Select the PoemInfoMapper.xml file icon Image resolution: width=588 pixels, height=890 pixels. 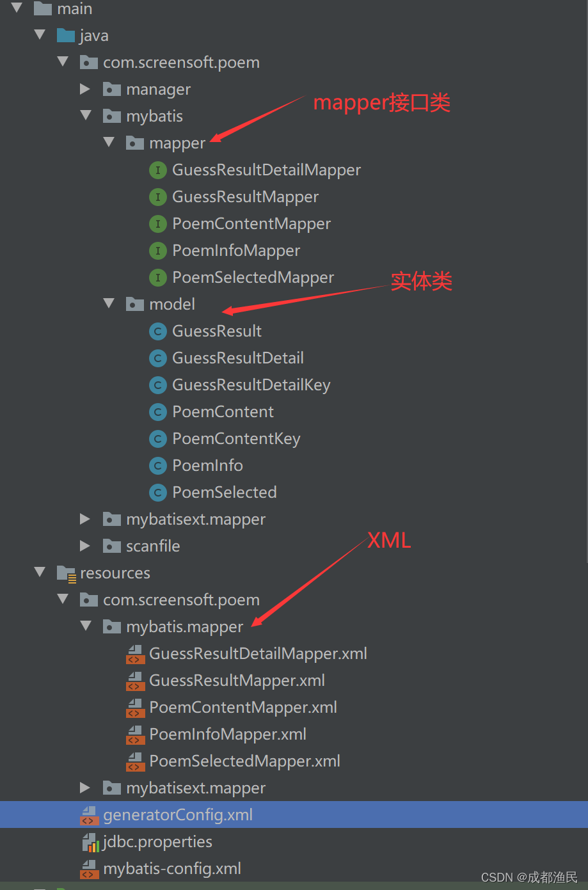135,735
